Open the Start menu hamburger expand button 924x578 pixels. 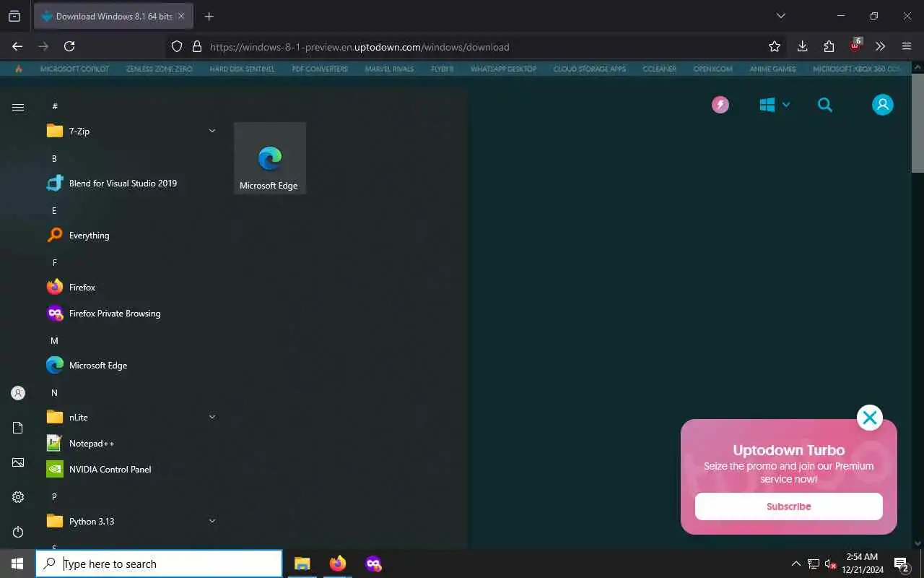[18, 107]
